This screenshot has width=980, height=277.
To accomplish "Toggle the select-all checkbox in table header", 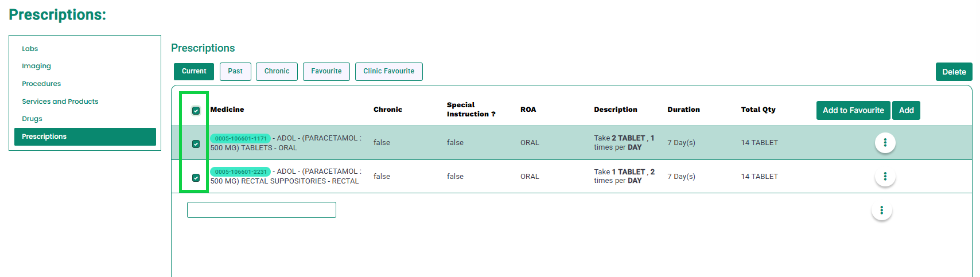I will (x=196, y=111).
